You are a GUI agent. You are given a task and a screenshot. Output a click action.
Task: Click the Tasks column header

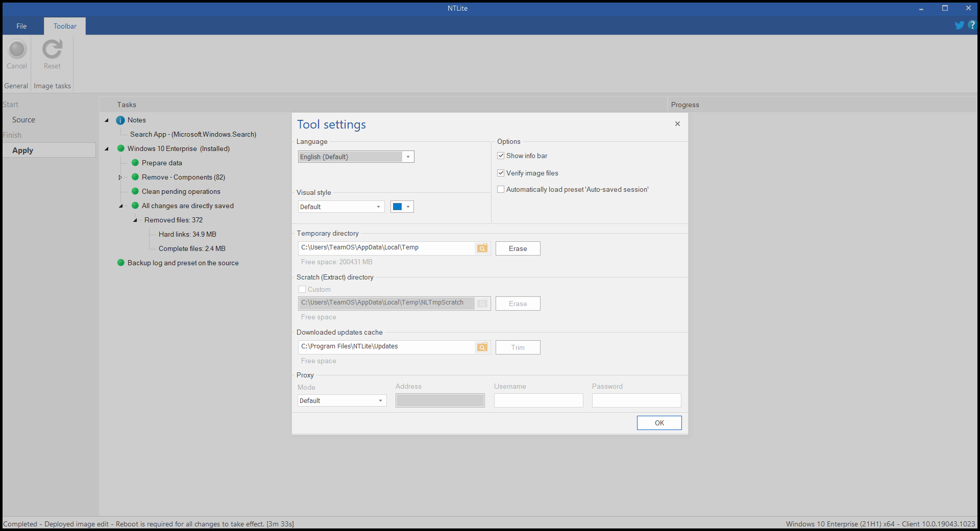383,105
